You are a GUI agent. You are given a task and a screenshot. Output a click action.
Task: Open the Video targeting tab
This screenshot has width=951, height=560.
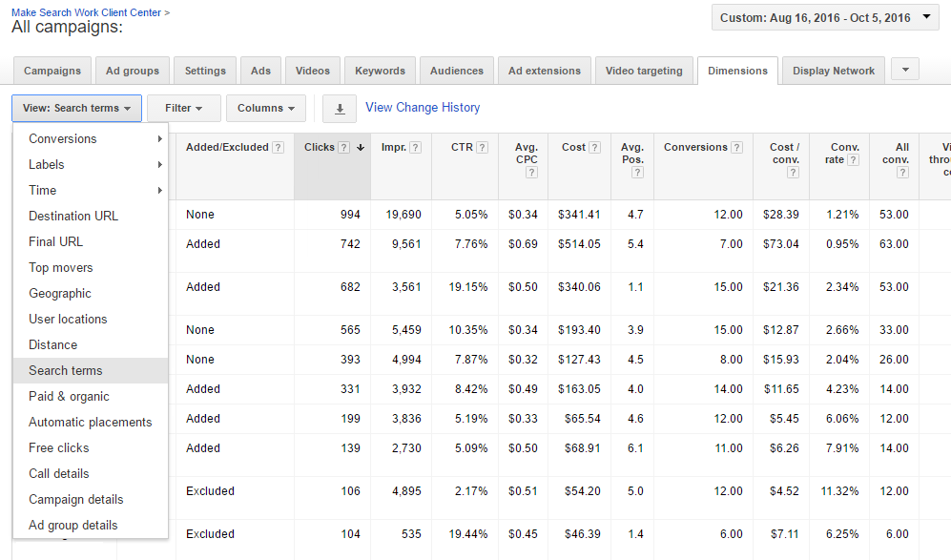pyautogui.click(x=644, y=71)
